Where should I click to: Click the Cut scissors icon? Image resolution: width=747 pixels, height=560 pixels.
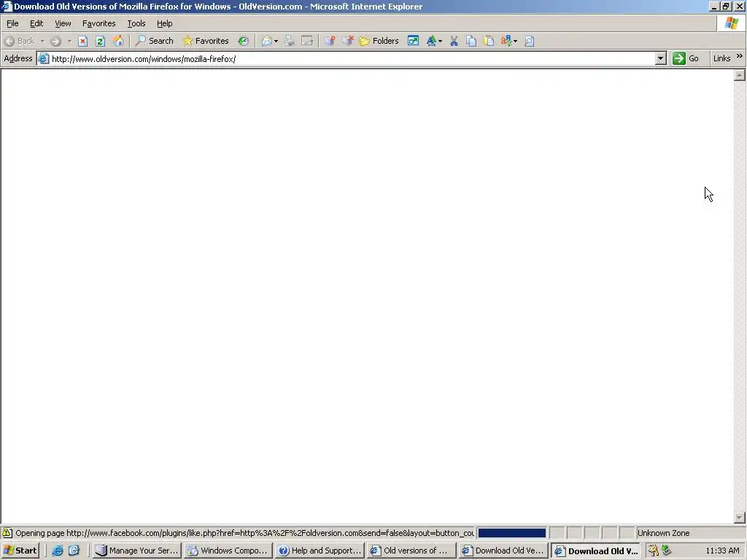(x=454, y=41)
